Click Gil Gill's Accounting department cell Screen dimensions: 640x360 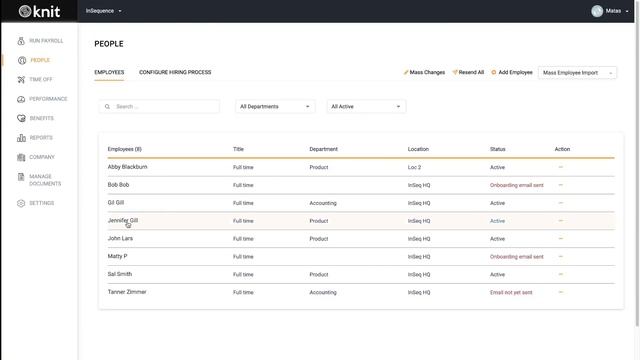(323, 203)
